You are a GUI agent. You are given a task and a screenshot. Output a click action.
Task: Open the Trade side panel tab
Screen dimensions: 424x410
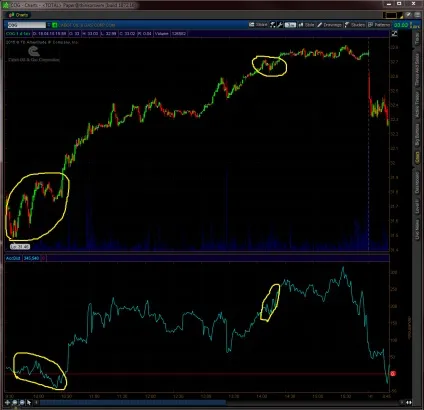tap(417, 39)
